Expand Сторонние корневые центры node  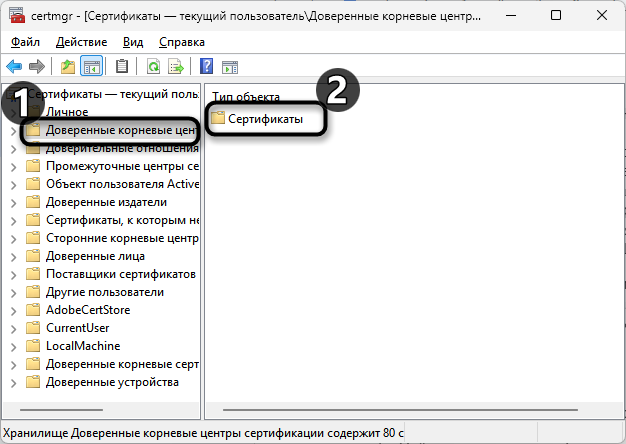[x=13, y=239]
